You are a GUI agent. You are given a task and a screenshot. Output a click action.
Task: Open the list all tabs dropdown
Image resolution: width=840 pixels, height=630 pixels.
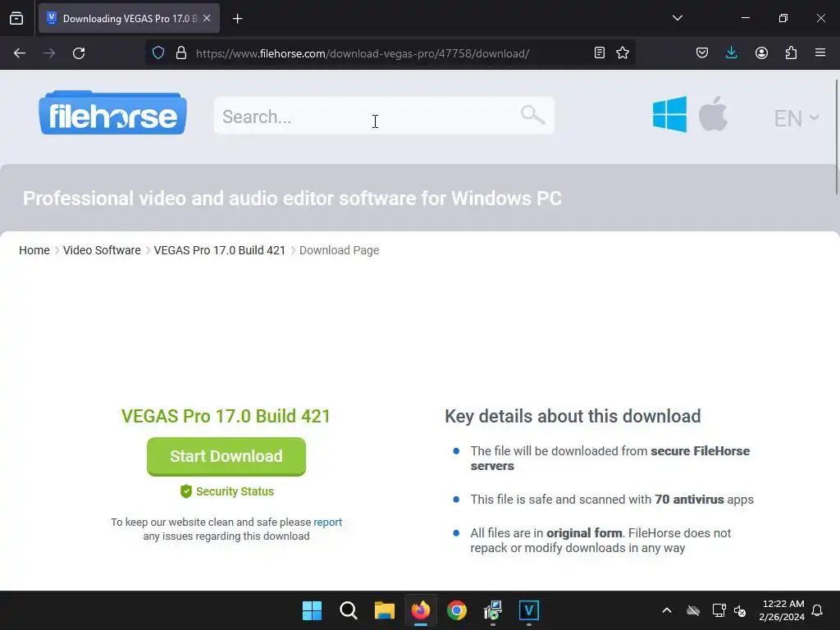pyautogui.click(x=677, y=18)
